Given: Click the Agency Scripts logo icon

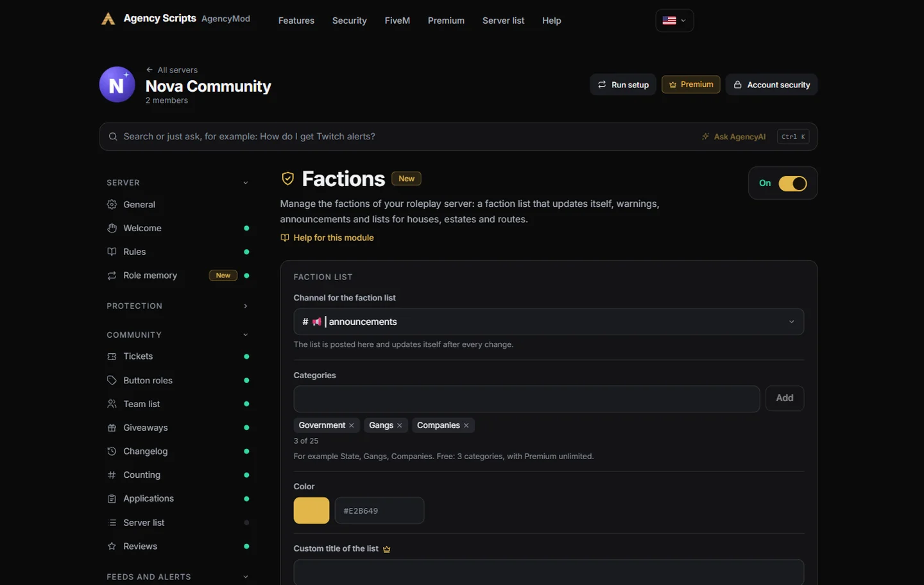Looking at the screenshot, I should (108, 19).
